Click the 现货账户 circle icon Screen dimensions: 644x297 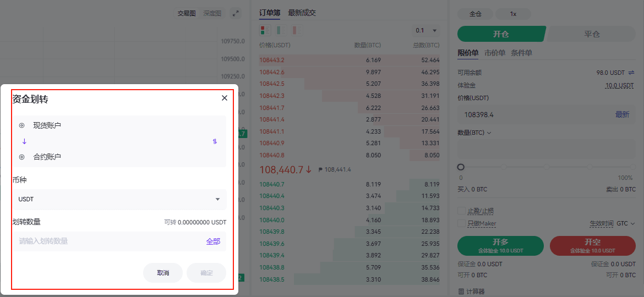(22, 125)
